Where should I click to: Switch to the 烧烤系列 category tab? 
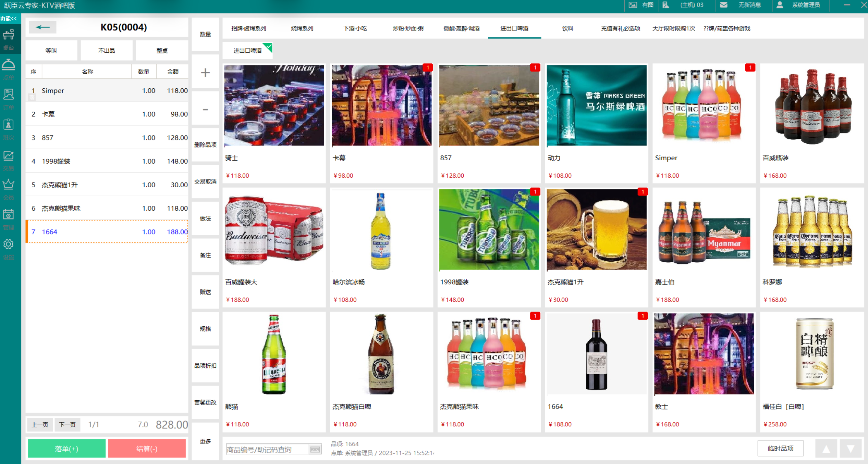[302, 28]
